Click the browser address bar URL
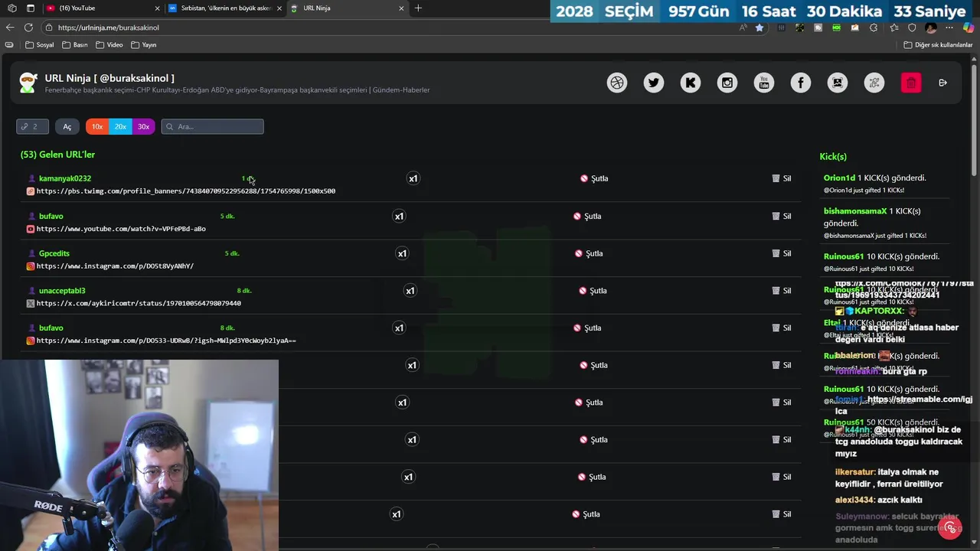 (x=109, y=28)
